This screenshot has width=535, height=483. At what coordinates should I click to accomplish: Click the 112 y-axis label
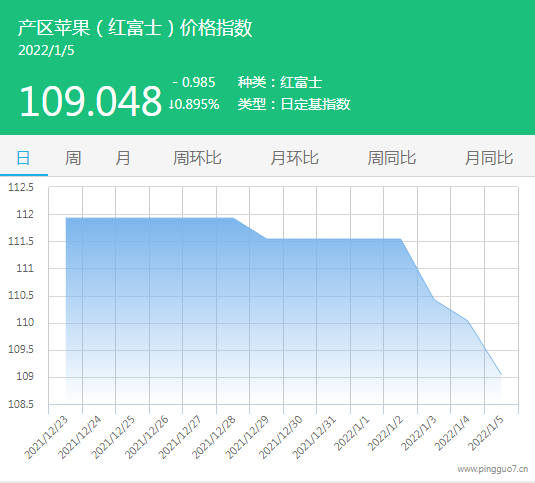point(25,215)
